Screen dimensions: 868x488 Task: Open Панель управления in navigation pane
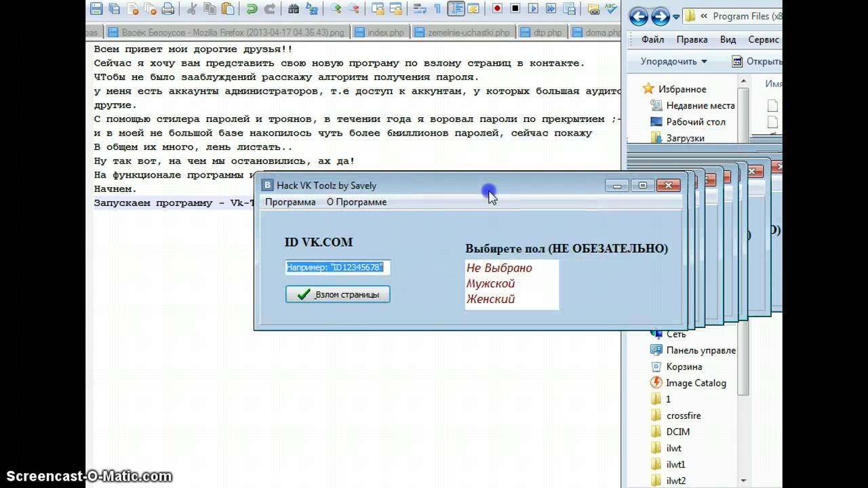point(693,350)
